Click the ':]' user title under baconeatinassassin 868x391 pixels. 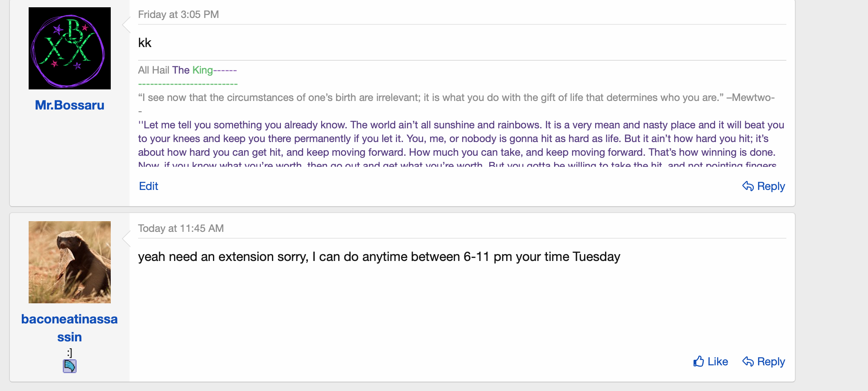[70, 352]
